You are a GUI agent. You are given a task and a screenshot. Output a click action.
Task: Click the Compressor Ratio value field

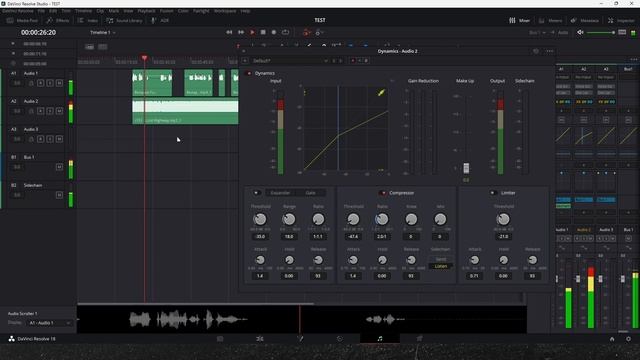[382, 236]
